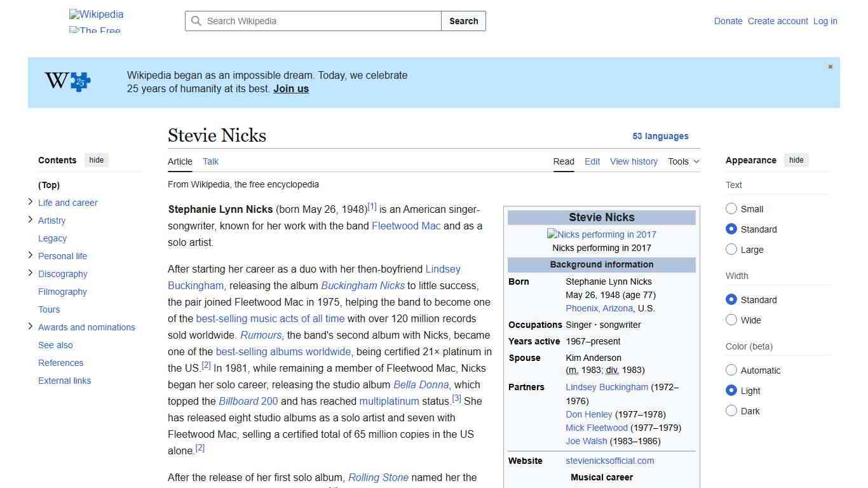This screenshot has width=868, height=488.
Task: Click the Join us link in the banner
Action: (x=290, y=88)
